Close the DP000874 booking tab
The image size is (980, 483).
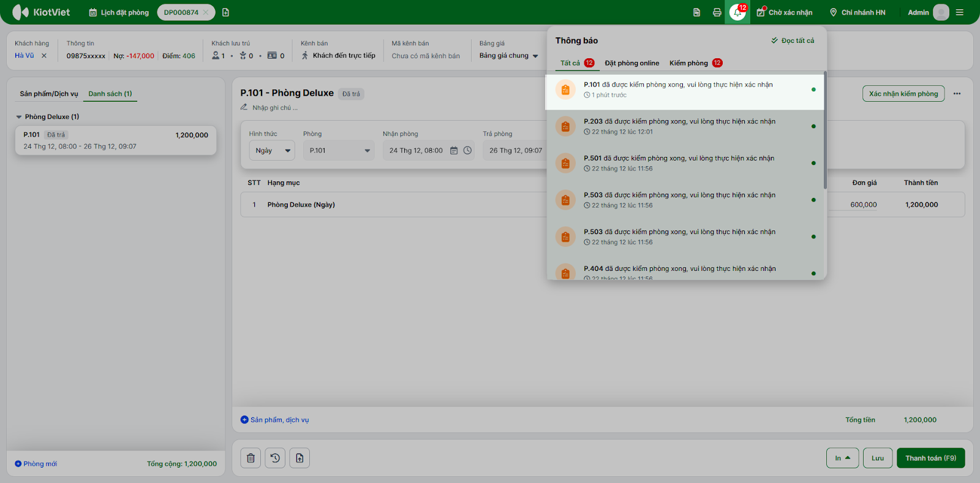pos(206,12)
